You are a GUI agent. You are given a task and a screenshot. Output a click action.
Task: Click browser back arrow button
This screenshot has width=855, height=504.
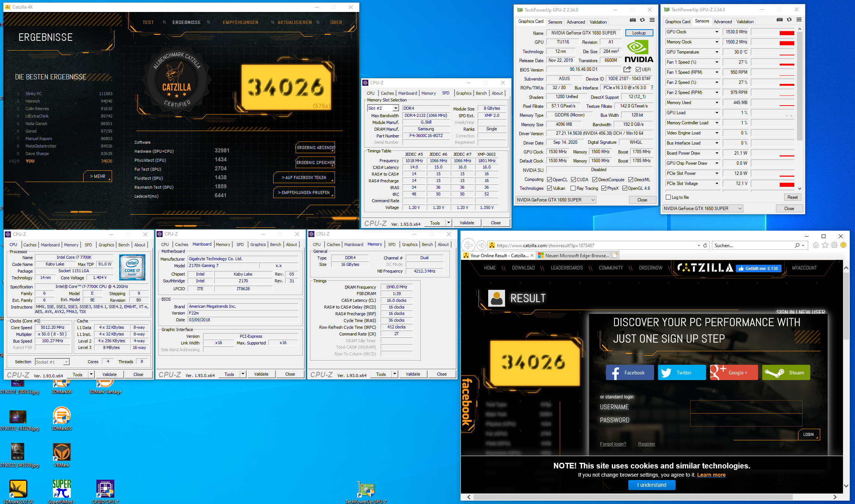tap(468, 245)
